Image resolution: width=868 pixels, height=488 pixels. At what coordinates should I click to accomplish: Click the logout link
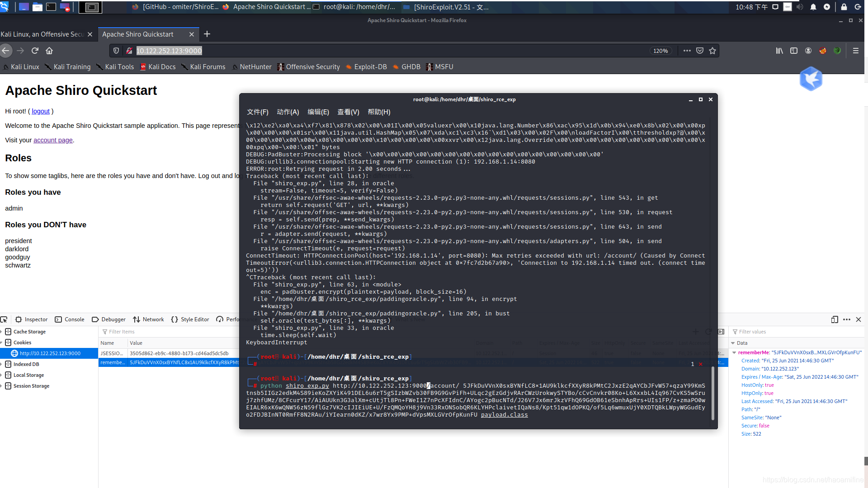pyautogui.click(x=41, y=111)
